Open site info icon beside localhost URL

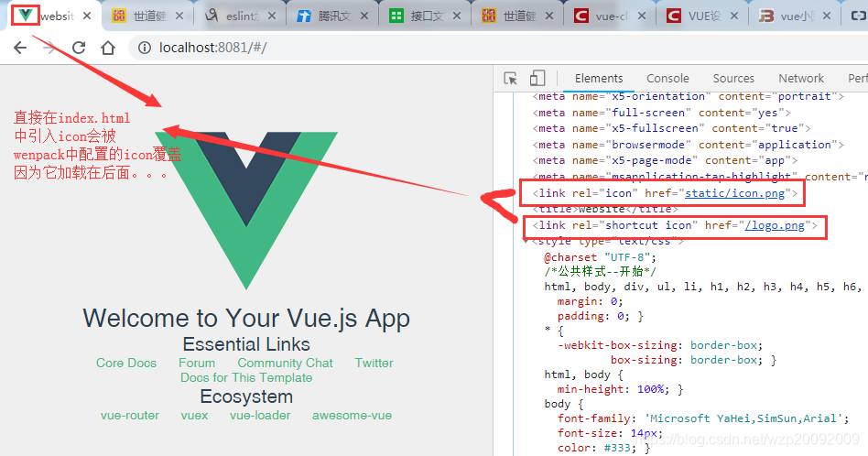[145, 49]
